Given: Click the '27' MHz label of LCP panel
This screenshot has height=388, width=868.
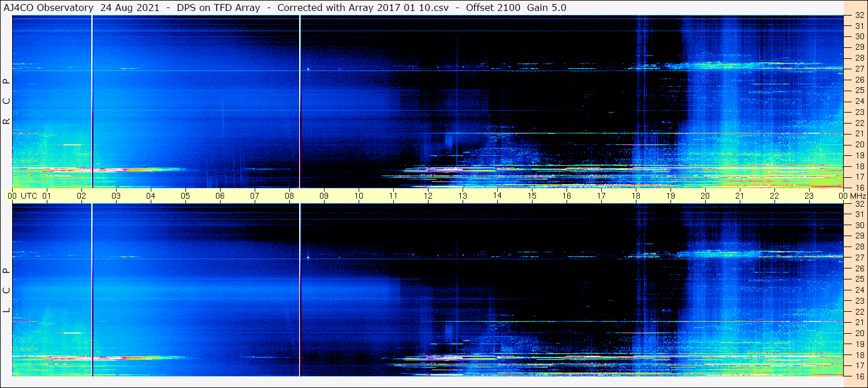Looking at the screenshot, I should click(859, 258).
